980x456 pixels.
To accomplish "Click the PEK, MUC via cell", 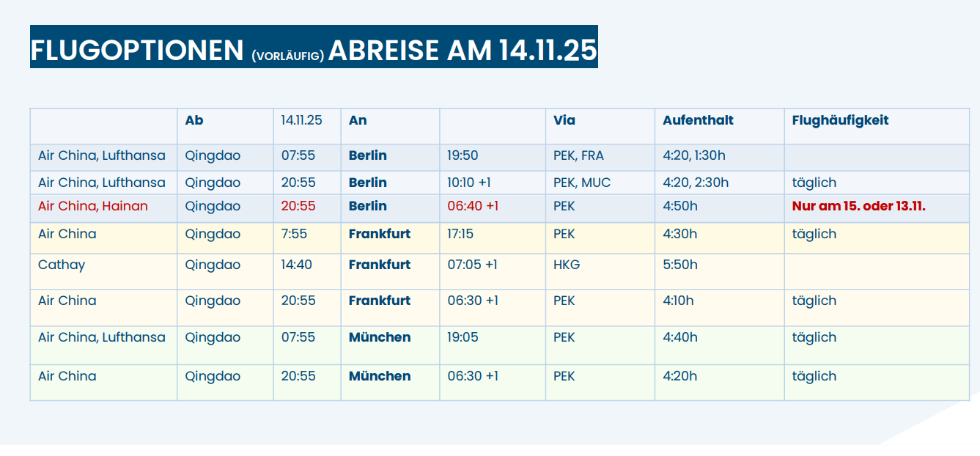I will (582, 183).
